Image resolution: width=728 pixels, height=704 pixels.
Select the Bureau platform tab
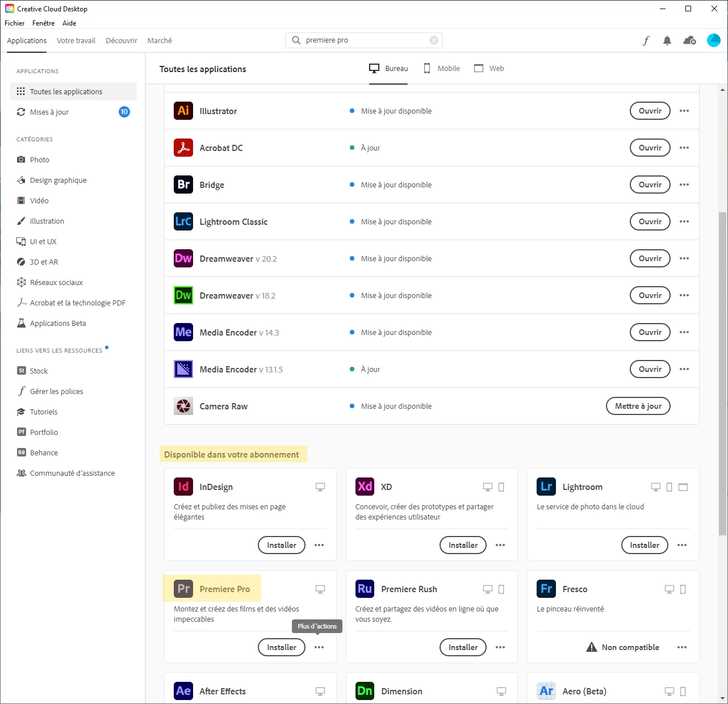tap(388, 68)
